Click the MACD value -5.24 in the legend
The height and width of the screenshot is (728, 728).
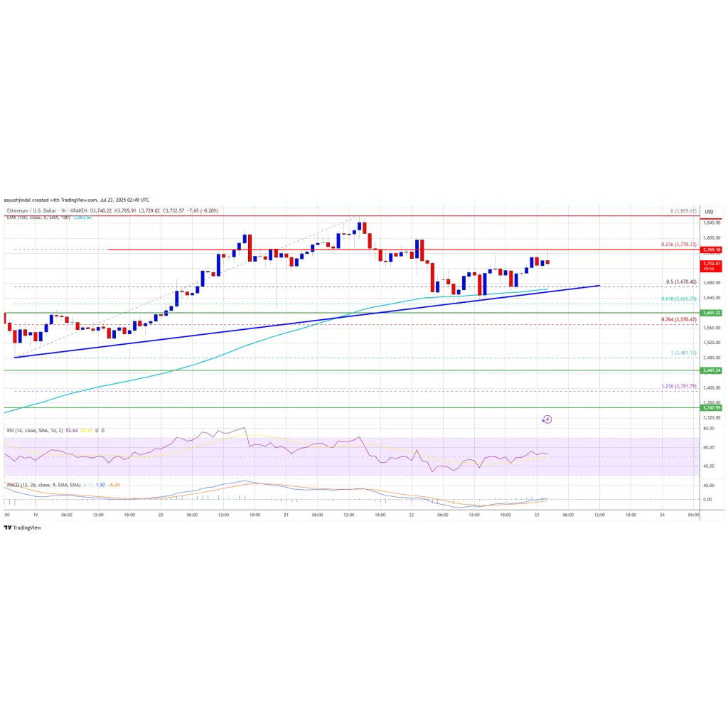114,485
